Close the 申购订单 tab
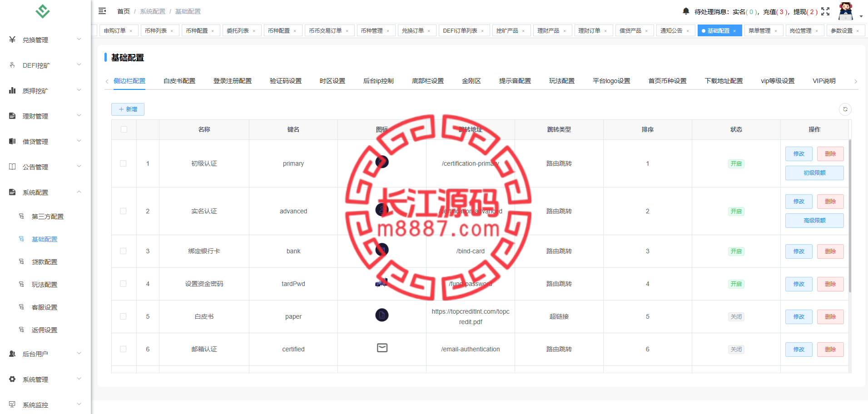The width and height of the screenshot is (868, 414). point(131,31)
